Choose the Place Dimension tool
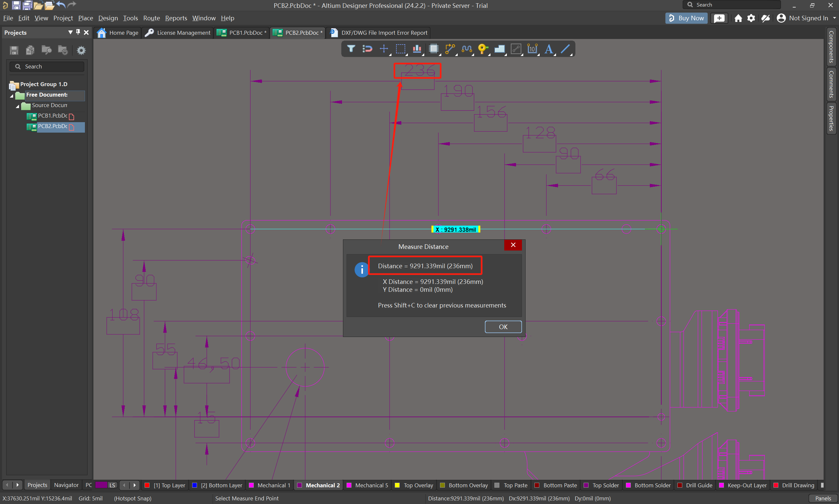 [532, 49]
